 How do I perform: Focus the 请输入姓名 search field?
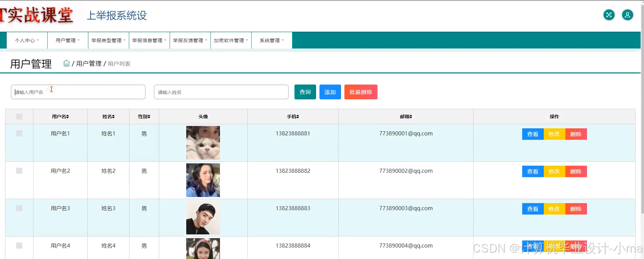221,92
